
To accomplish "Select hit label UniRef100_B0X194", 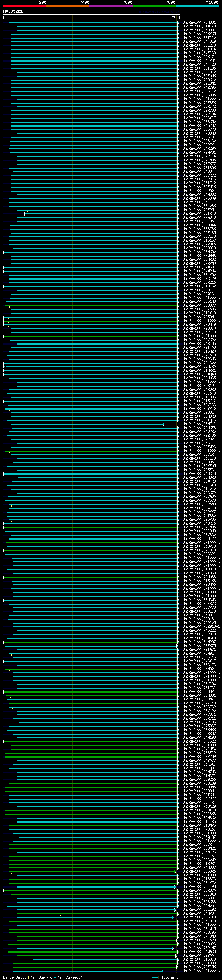I will (199, 386).
